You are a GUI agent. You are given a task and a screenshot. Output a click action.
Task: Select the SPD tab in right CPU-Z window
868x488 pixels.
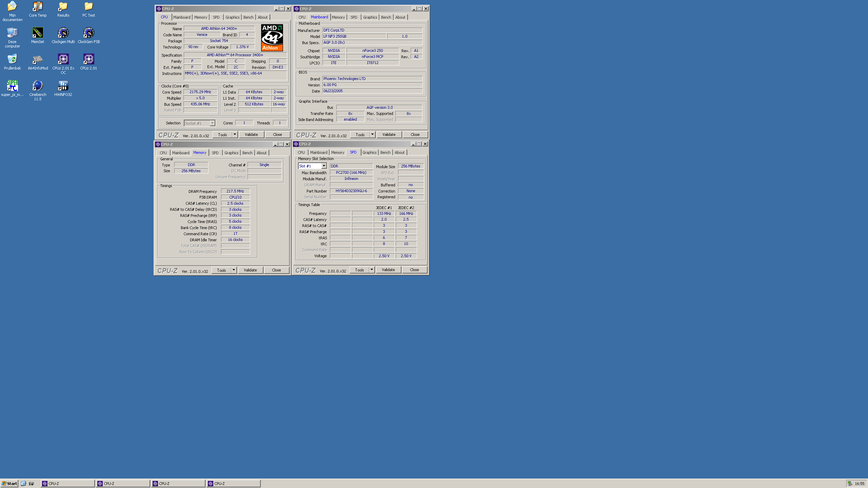pyautogui.click(x=354, y=152)
